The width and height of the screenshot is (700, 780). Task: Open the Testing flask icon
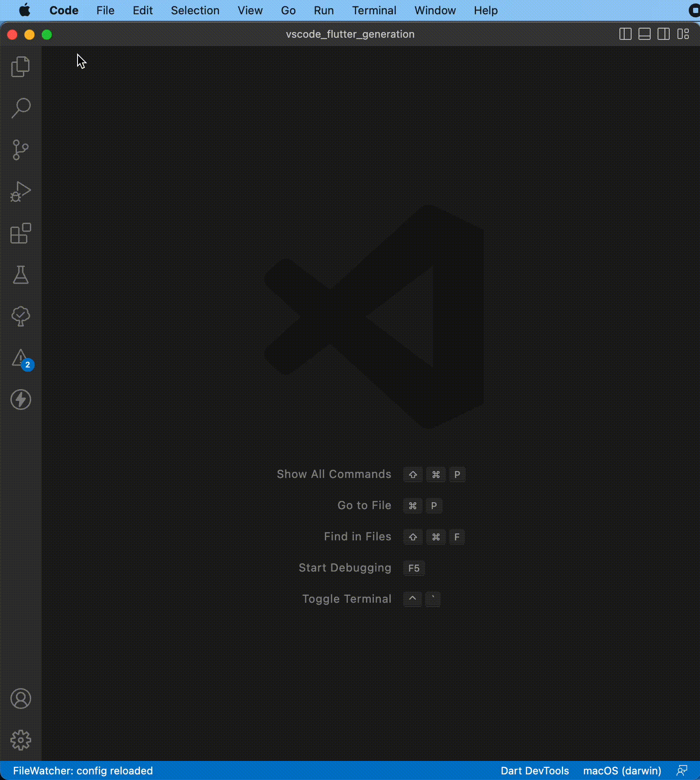20,275
